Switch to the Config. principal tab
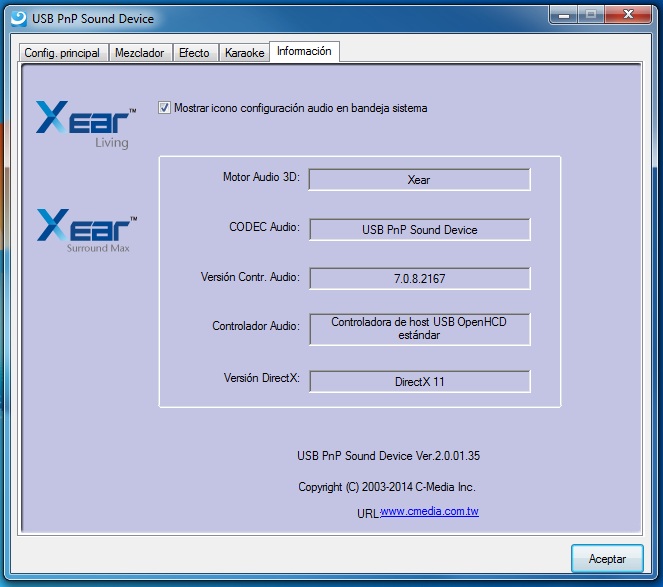 pyautogui.click(x=62, y=53)
